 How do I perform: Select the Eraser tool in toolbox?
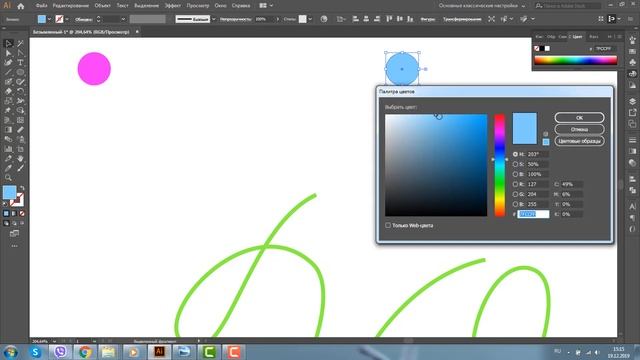coord(8,91)
